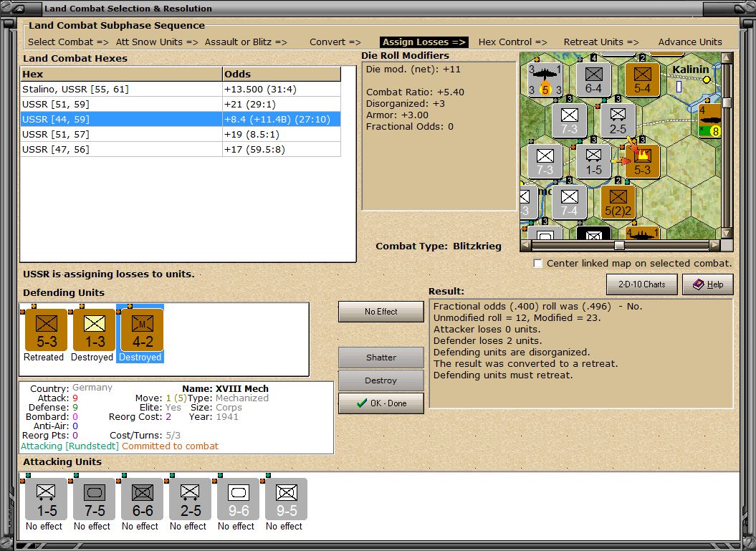Click the 1-5 unit on the map
Image resolution: width=756 pixels, height=551 pixels.
click(593, 161)
